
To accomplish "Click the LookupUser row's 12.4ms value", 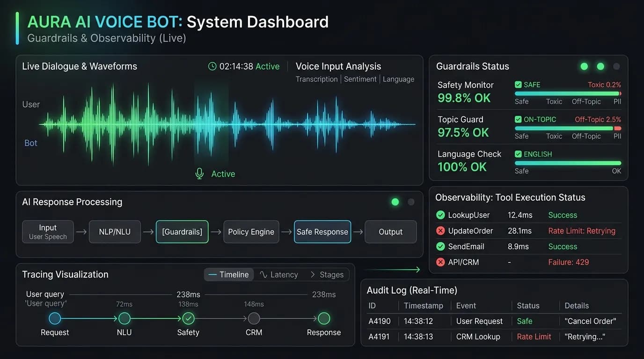I will 520,215.
